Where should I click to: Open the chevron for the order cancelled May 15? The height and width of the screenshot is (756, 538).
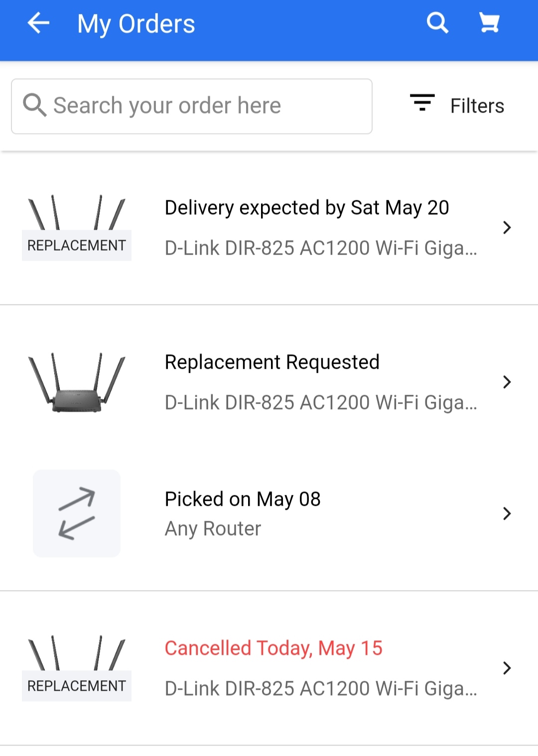pos(507,668)
